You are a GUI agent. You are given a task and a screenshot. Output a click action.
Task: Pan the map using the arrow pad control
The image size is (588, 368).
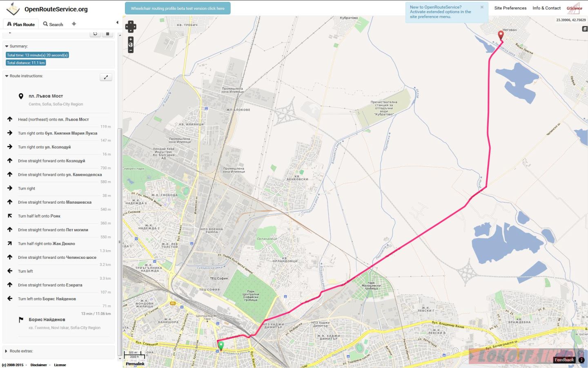(131, 27)
